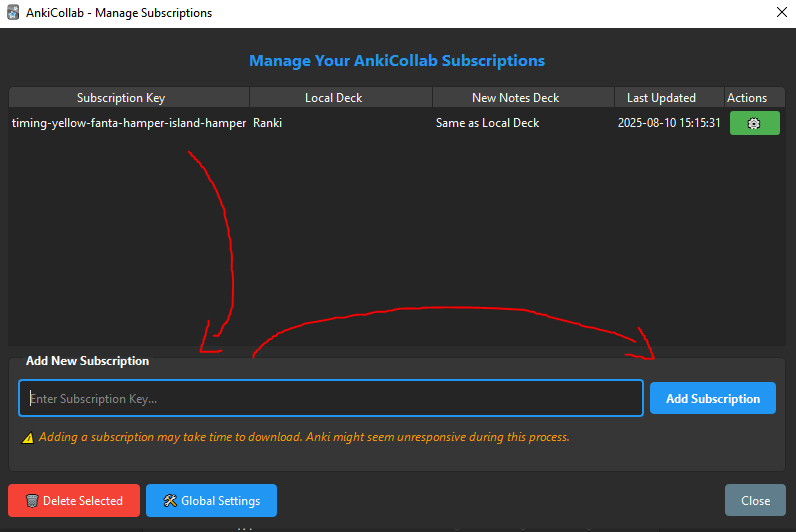Click the download warning message text

[x=304, y=437]
